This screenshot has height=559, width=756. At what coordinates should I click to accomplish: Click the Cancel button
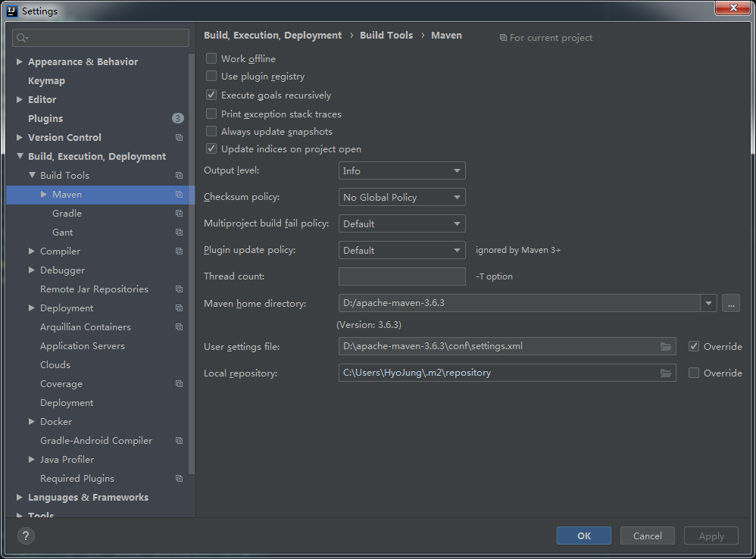pos(647,536)
